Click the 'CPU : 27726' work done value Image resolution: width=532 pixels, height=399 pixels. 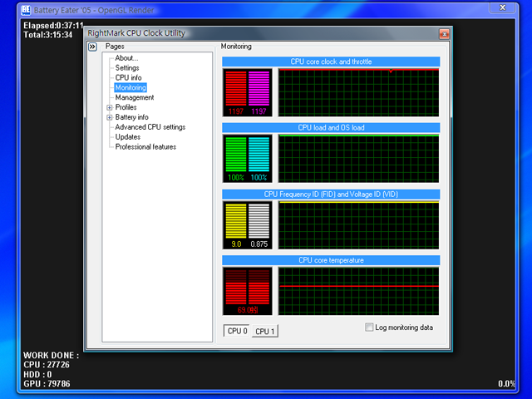(47, 365)
